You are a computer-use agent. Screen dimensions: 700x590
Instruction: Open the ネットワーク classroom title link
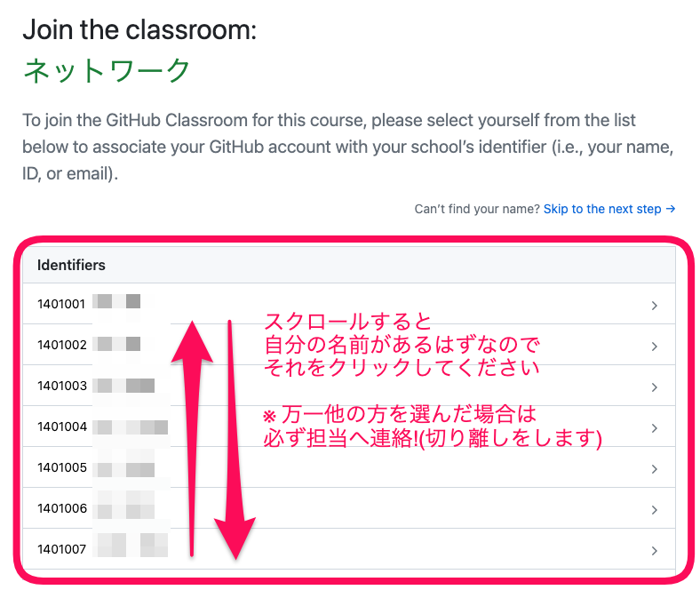pyautogui.click(x=107, y=70)
